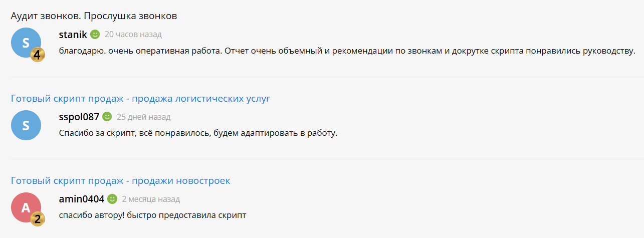The width and height of the screenshot is (644, 238).
Task: Select stanik's review text about the report
Action: [x=347, y=51]
